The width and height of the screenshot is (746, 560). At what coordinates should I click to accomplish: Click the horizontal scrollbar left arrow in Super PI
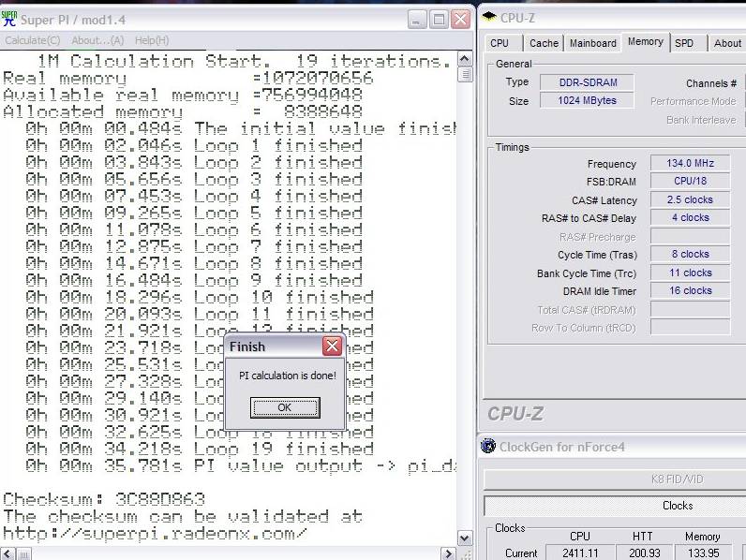tap(7, 553)
